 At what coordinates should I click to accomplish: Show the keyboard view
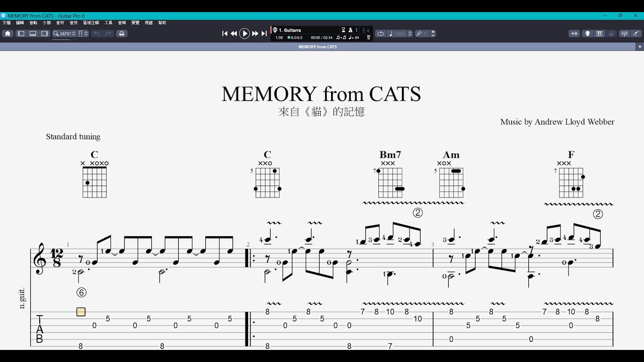599,34
